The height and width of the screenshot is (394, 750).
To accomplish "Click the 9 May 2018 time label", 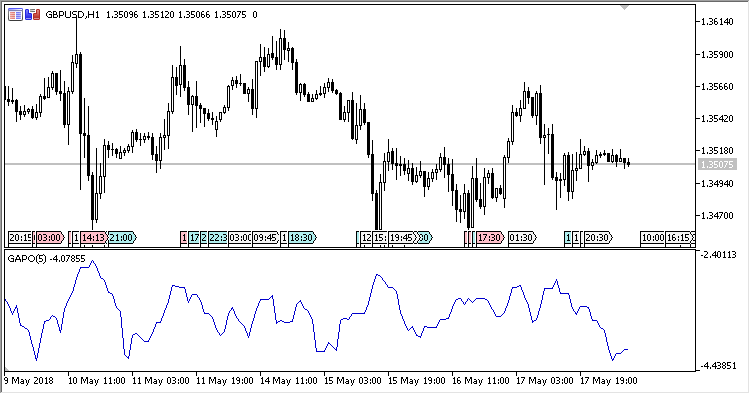I will coord(29,381).
